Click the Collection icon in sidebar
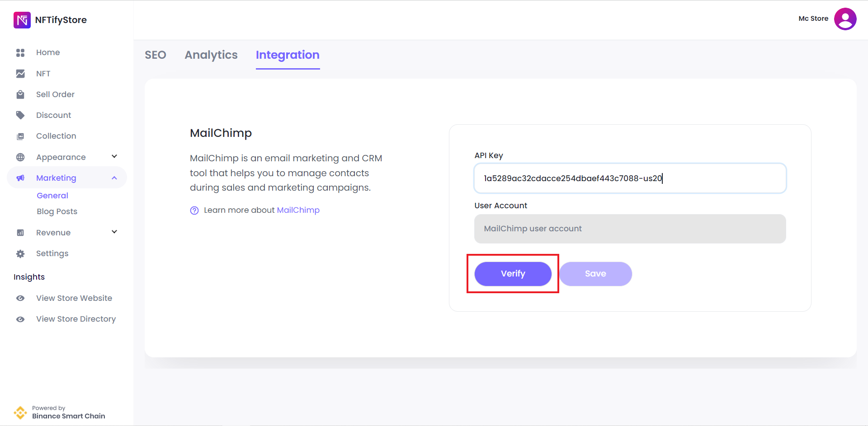The width and height of the screenshot is (868, 426). 20,136
